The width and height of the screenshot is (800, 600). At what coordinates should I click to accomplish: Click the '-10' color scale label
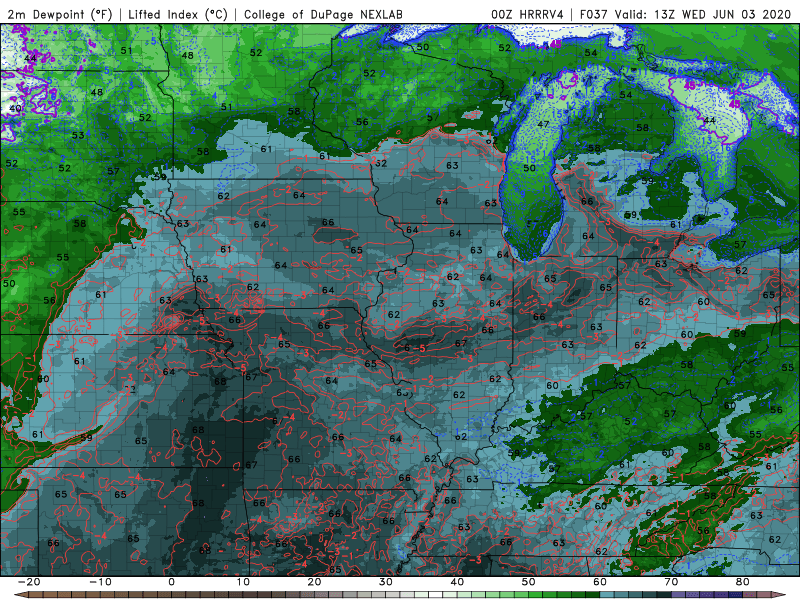pos(100,582)
